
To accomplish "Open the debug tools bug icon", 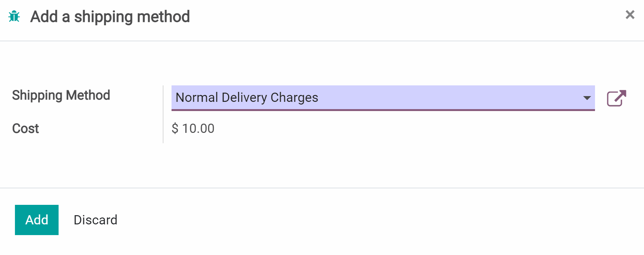I will click(x=14, y=16).
